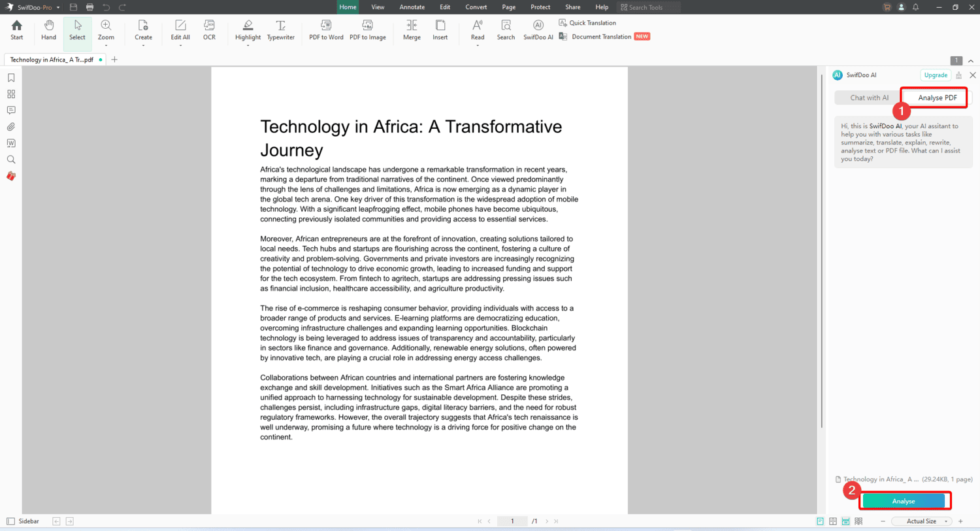Viewport: 980px width, 531px height.
Task: Open the Typewriter tool
Action: point(280,29)
